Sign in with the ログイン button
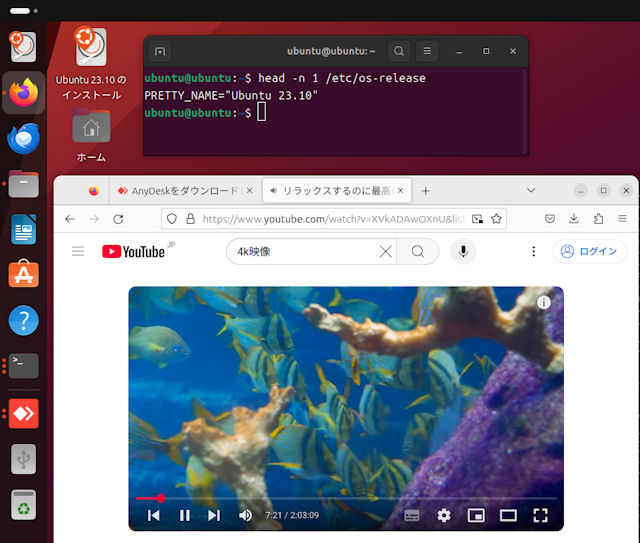This screenshot has height=543, width=640. [589, 251]
